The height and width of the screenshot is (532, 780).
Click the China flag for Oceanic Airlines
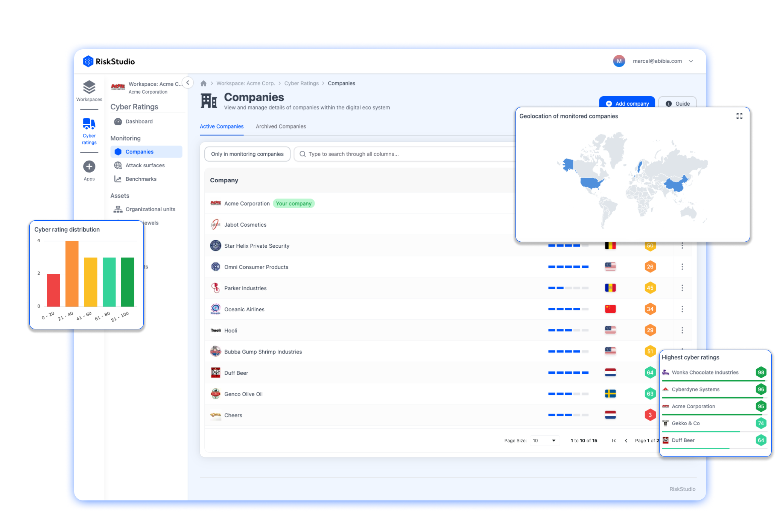pyautogui.click(x=610, y=309)
